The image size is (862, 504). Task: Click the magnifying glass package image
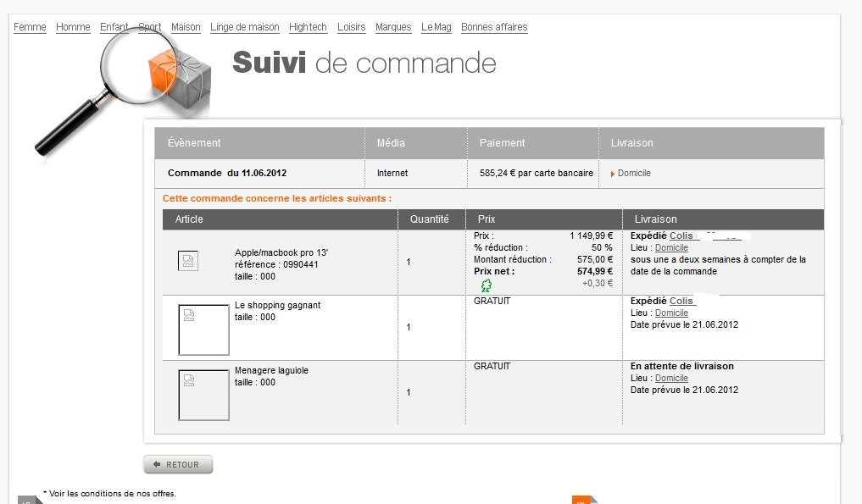tap(123, 91)
